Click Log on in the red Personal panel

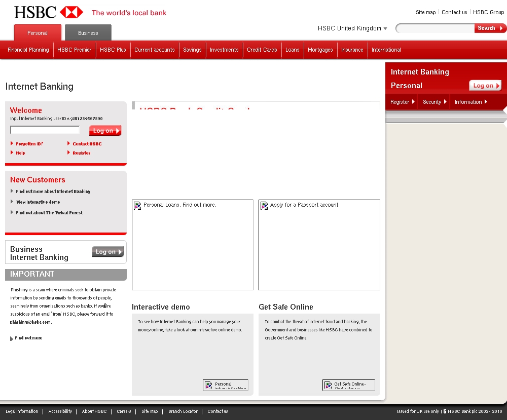[x=485, y=85]
